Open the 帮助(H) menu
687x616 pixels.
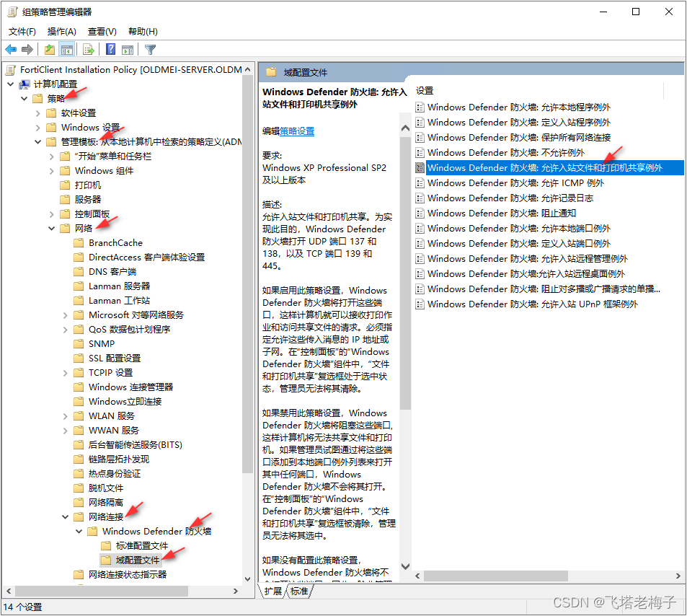point(143,32)
